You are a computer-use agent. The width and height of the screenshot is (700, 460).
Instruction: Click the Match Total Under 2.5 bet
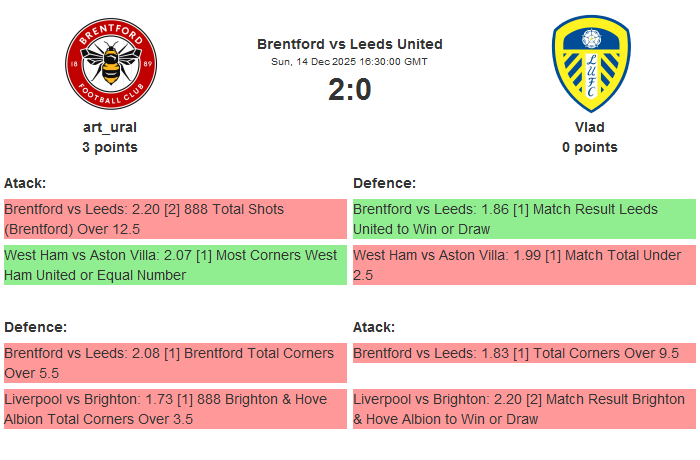[524, 265]
